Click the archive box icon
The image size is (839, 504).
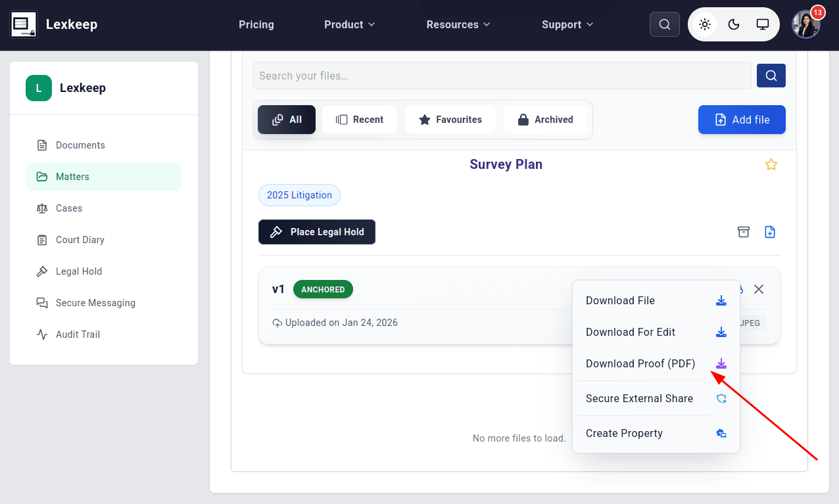point(744,232)
